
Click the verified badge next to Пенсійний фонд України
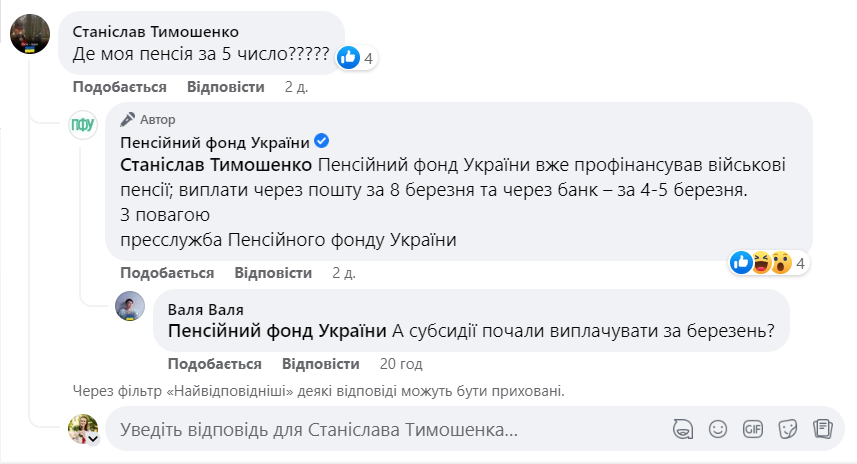click(322, 141)
